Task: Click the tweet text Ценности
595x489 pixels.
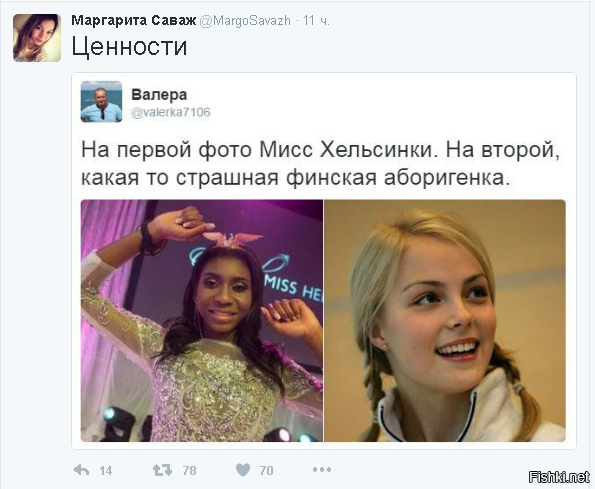Action: [x=129, y=47]
